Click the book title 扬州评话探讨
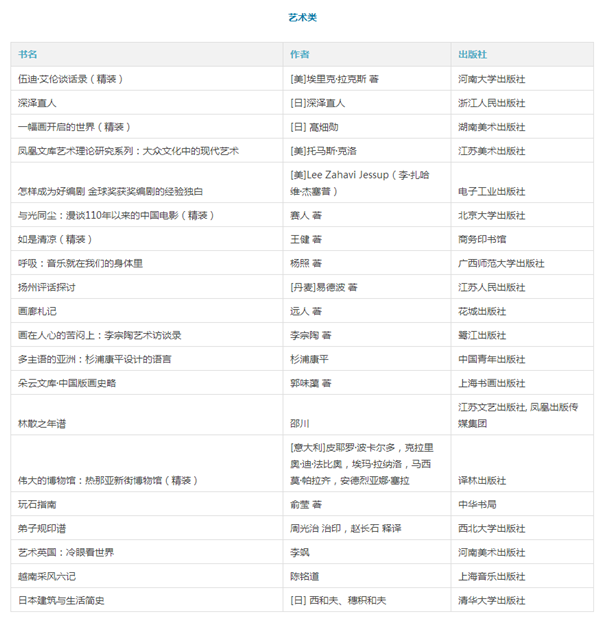 coord(47,288)
